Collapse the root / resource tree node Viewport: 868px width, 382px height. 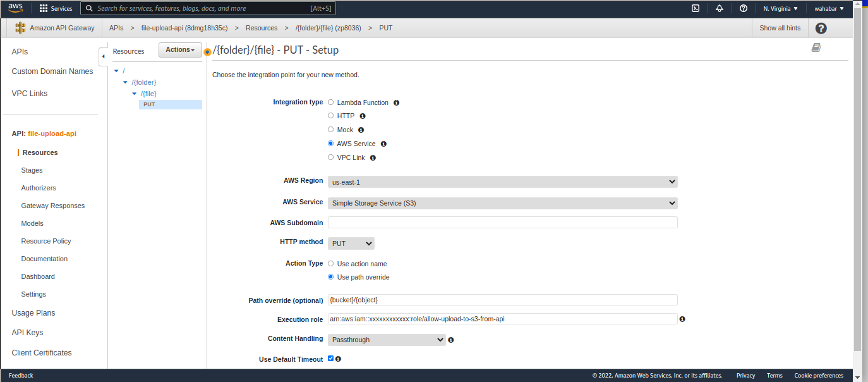116,71
